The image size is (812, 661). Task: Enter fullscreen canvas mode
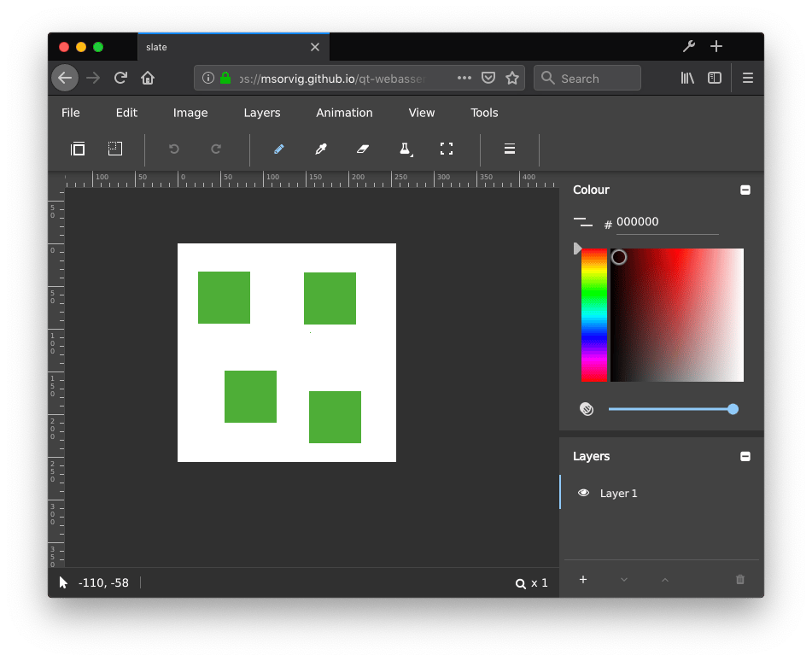pos(446,149)
